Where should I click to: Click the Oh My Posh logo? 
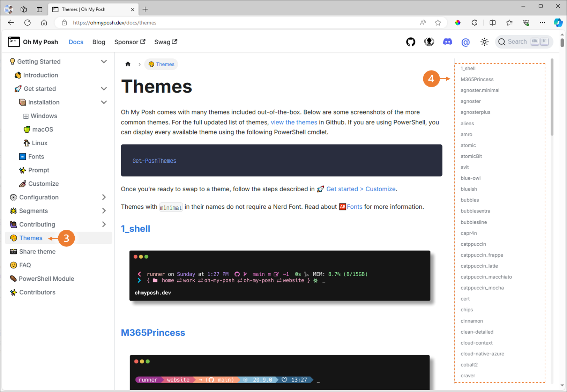tap(33, 42)
